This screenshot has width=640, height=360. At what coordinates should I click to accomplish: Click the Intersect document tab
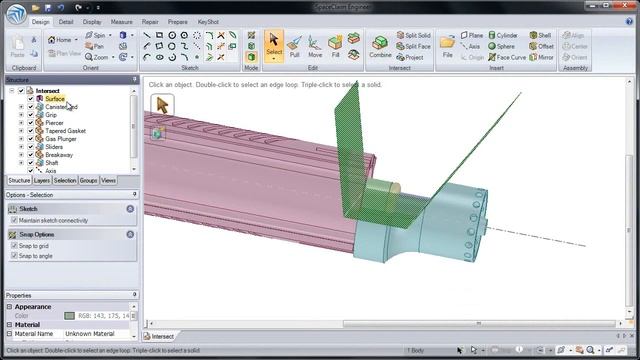click(159, 337)
